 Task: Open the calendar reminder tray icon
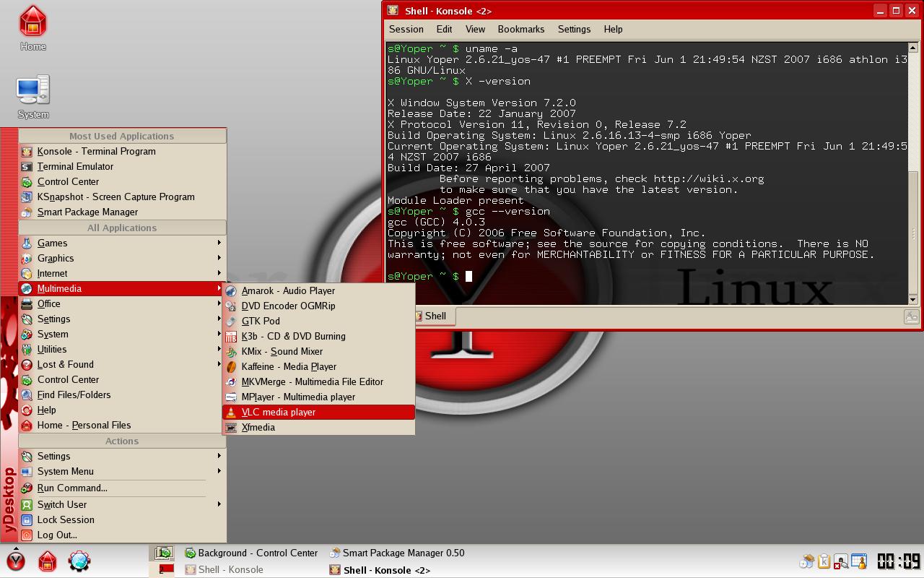(858, 561)
